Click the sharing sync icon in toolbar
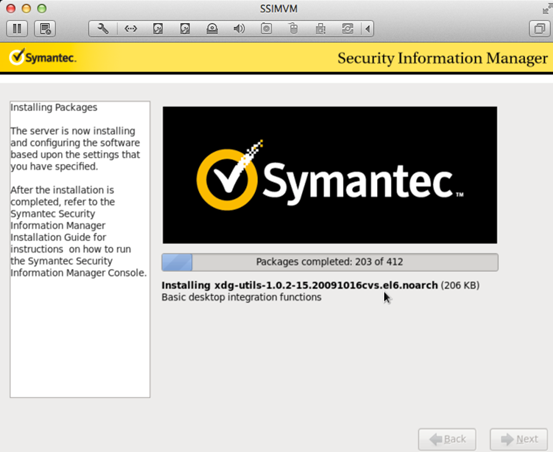 pos(347,29)
